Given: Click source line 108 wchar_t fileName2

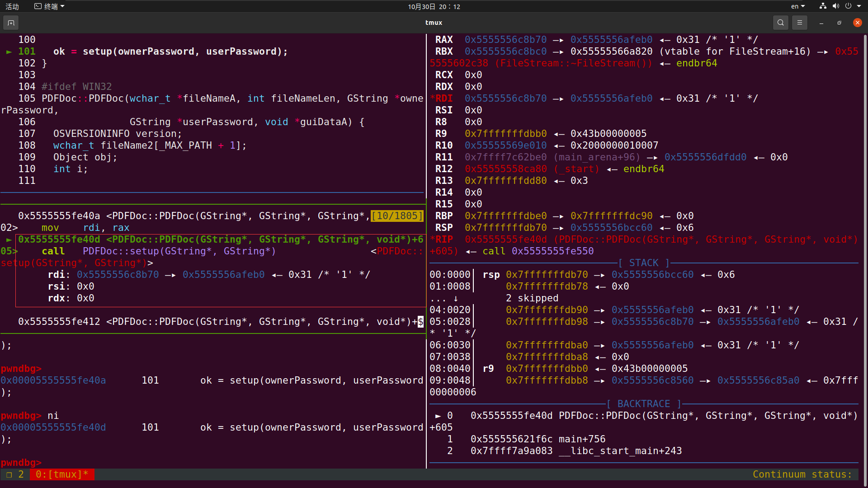Looking at the screenshot, I should (x=150, y=145).
